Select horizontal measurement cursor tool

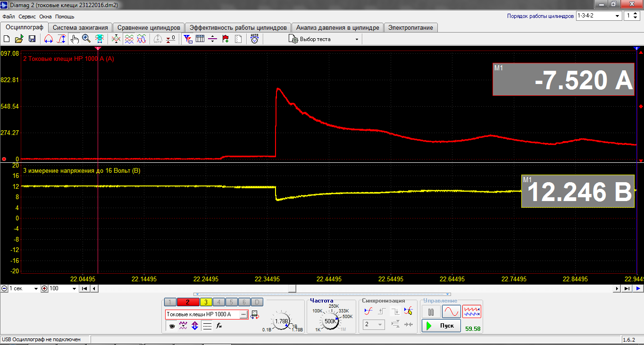(48, 39)
